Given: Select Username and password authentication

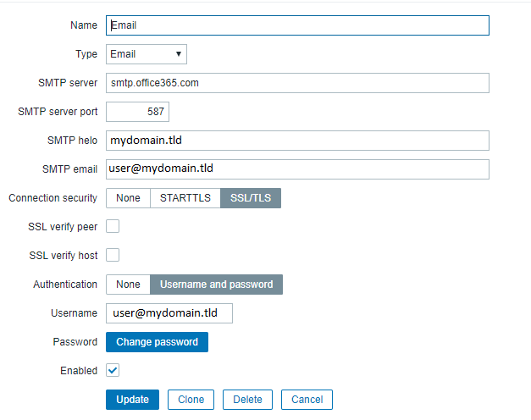Looking at the screenshot, I should pos(216,285).
